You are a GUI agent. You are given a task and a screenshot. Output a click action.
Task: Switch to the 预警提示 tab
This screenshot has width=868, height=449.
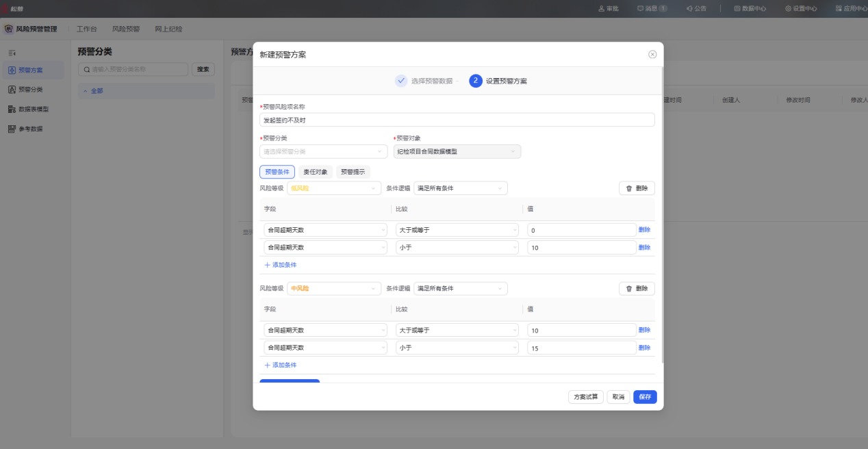[x=353, y=172]
